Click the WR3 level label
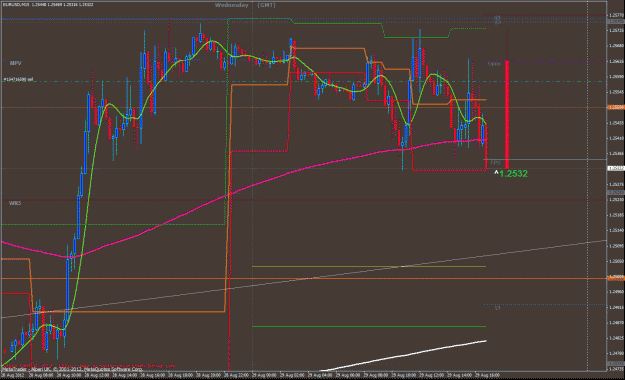Screen dimensions: 625x380 point(15,203)
